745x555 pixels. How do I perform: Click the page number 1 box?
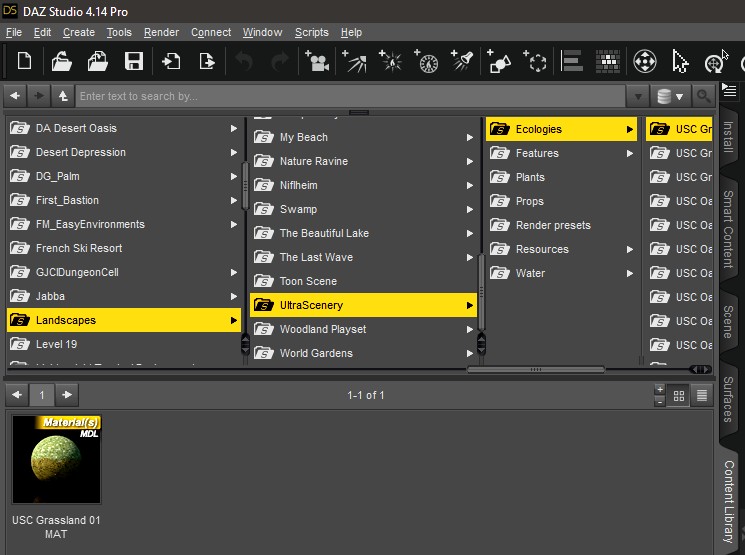(42, 395)
